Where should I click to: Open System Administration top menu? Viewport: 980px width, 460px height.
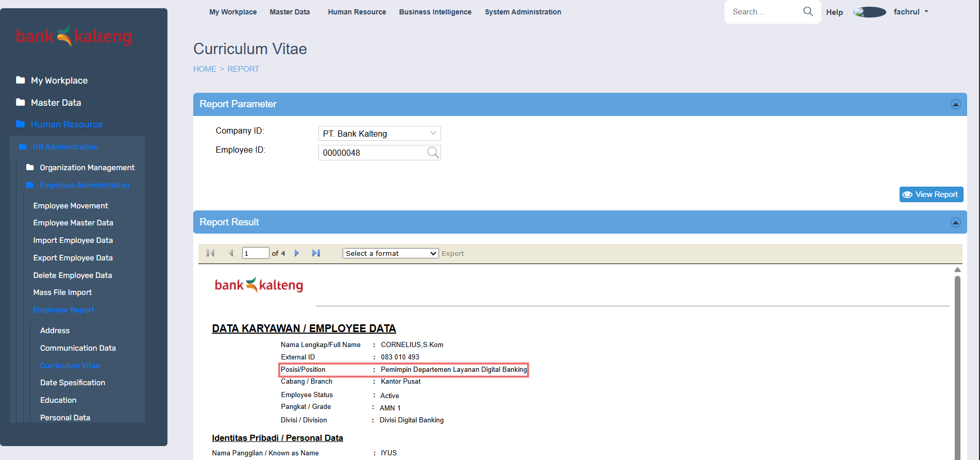(522, 12)
